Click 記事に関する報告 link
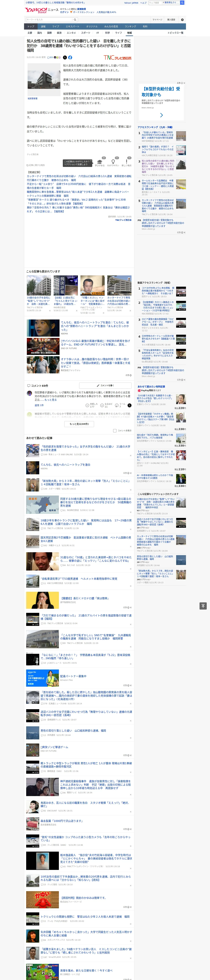 click(x=36, y=165)
